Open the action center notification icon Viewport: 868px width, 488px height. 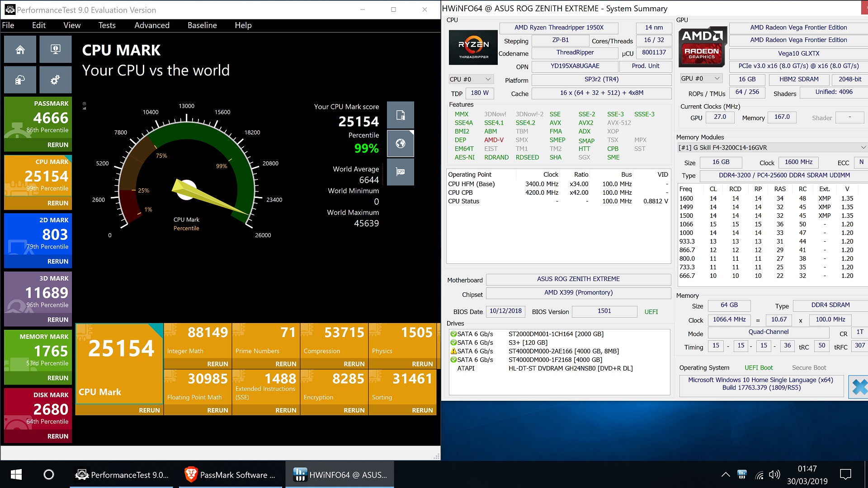click(845, 474)
